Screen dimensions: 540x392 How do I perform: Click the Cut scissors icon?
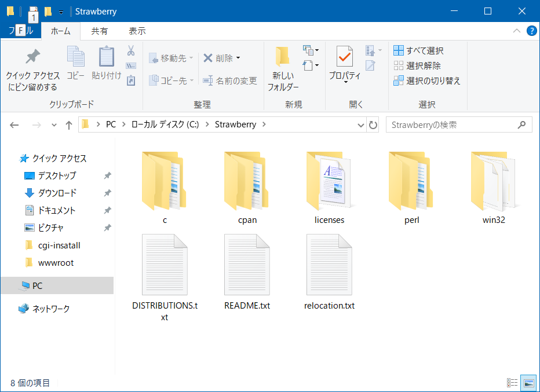click(x=131, y=50)
